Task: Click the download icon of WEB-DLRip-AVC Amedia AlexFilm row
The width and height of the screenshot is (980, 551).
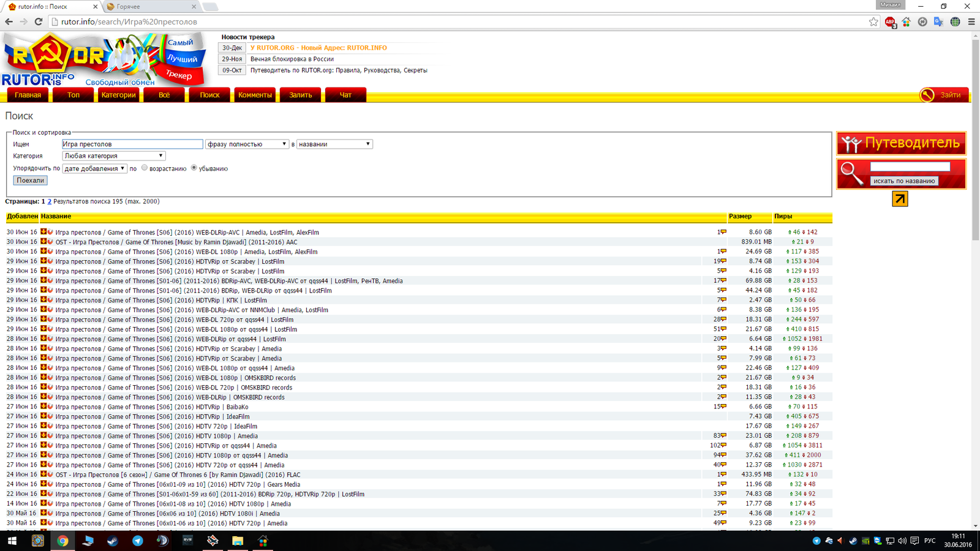Action: 43,232
